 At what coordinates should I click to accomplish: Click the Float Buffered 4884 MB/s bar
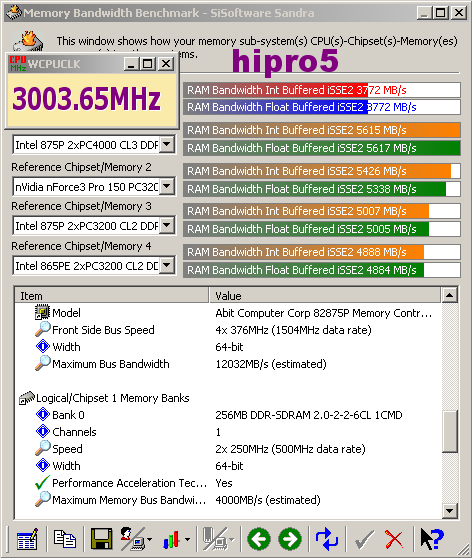(x=322, y=270)
